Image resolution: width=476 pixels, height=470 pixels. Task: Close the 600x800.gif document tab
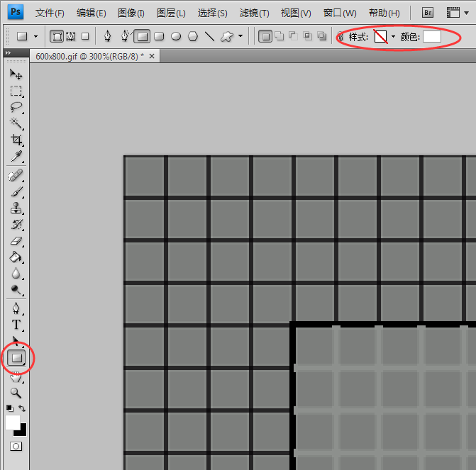152,56
